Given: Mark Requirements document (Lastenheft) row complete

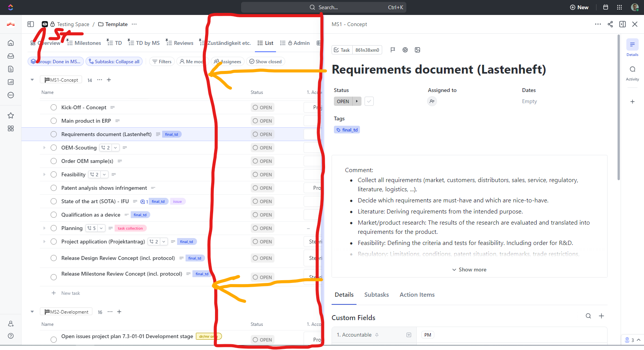Looking at the screenshot, I should pyautogui.click(x=54, y=134).
